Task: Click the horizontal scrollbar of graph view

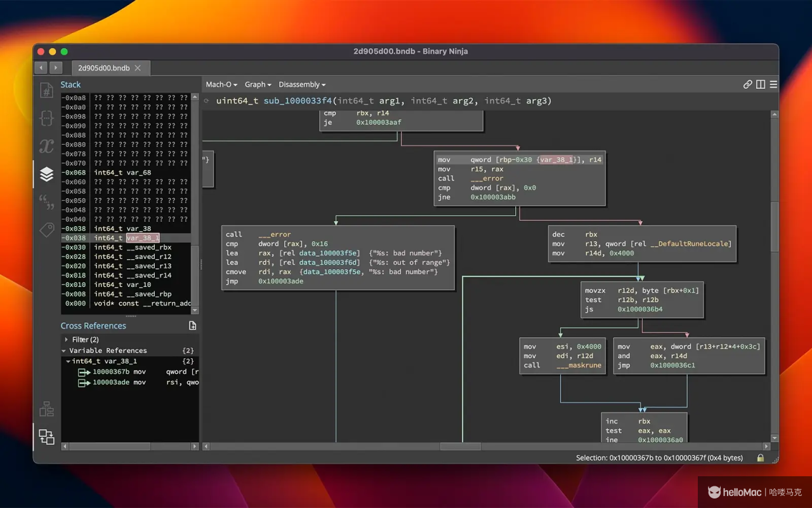Action: click(461, 446)
